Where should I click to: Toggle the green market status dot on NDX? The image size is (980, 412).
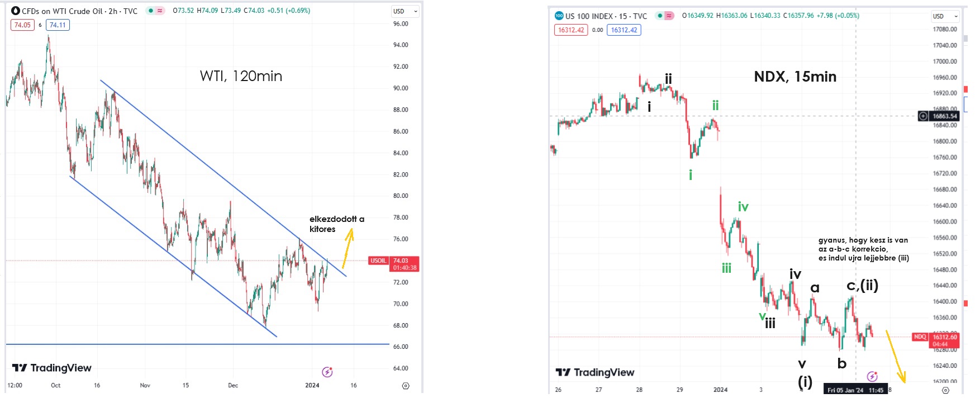click(660, 16)
